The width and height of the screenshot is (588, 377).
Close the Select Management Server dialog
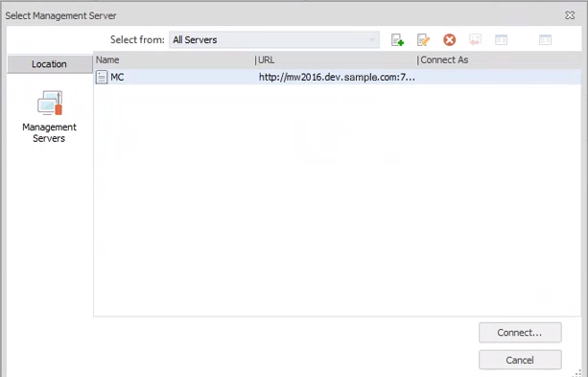pyautogui.click(x=570, y=15)
